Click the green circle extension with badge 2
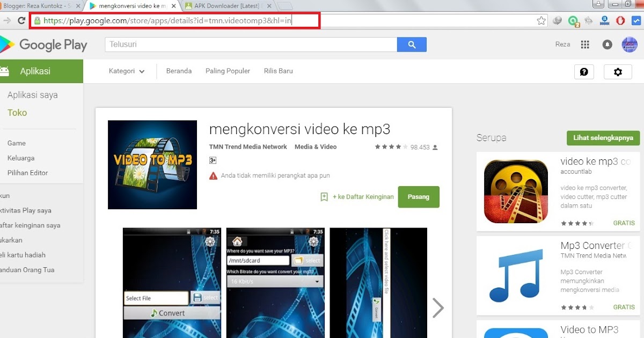Viewport: 644px width, 338px height. pyautogui.click(x=573, y=21)
